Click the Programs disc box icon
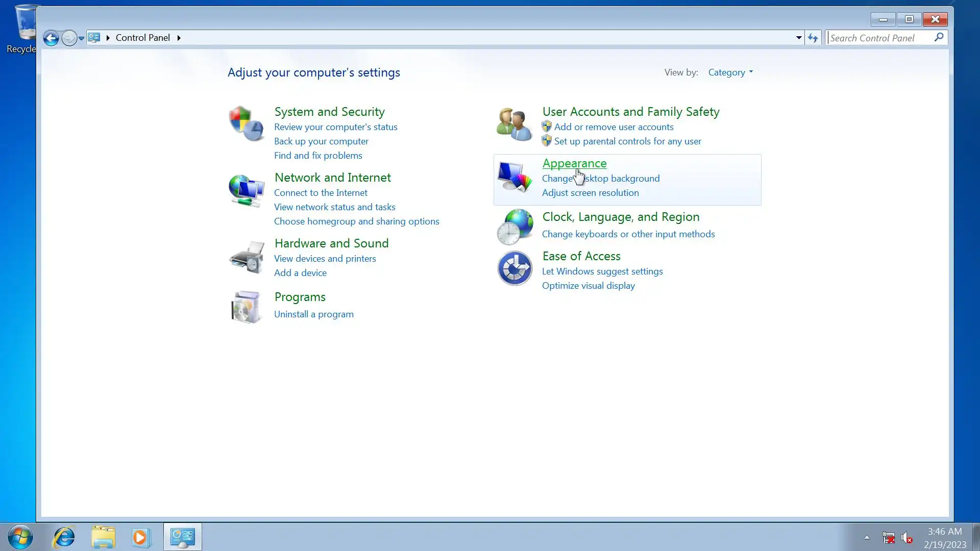The image size is (980, 551). pyautogui.click(x=246, y=307)
